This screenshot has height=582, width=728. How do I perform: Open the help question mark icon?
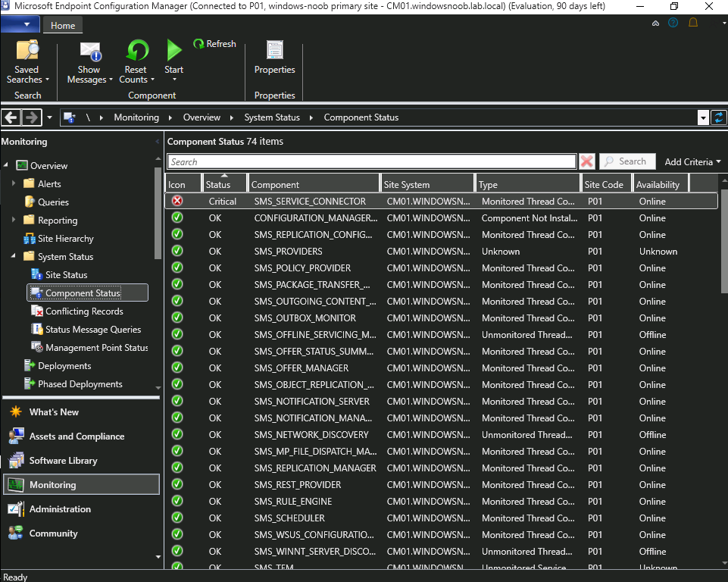pyautogui.click(x=673, y=23)
